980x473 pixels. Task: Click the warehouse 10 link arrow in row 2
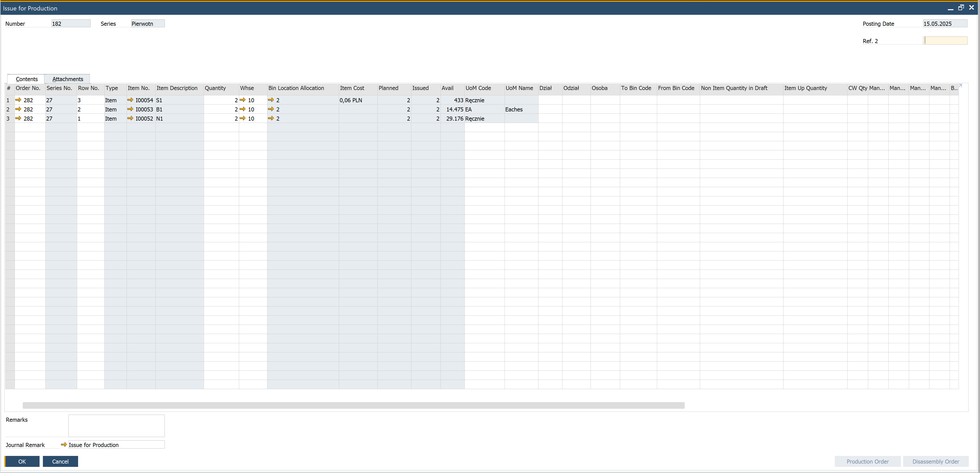[x=242, y=109]
